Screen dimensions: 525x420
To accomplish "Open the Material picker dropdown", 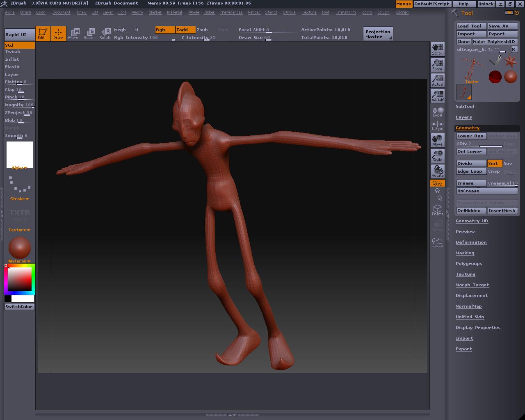I will point(19,261).
